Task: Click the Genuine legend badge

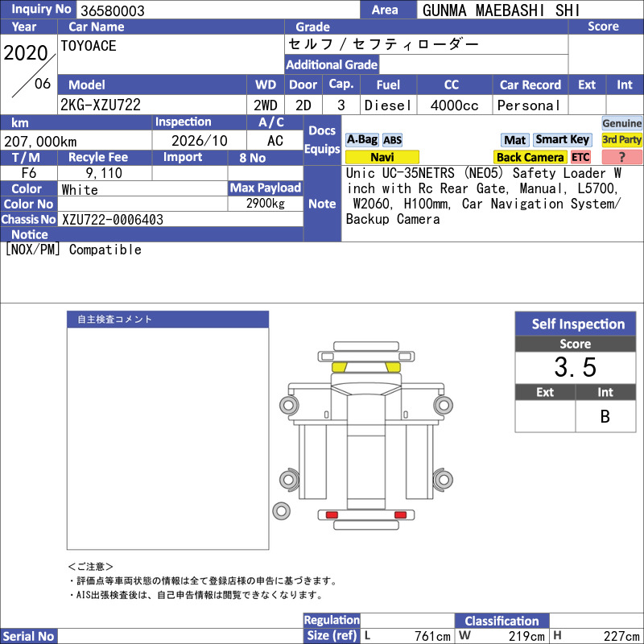Action: coord(621,123)
